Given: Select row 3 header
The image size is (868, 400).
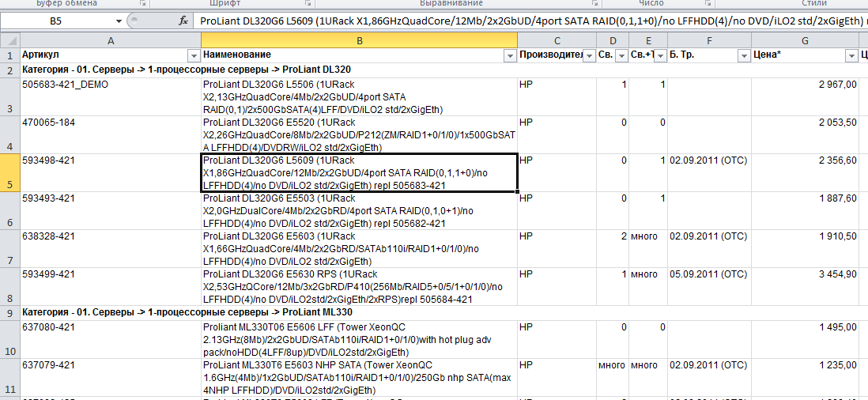Looking at the screenshot, I should [x=10, y=96].
